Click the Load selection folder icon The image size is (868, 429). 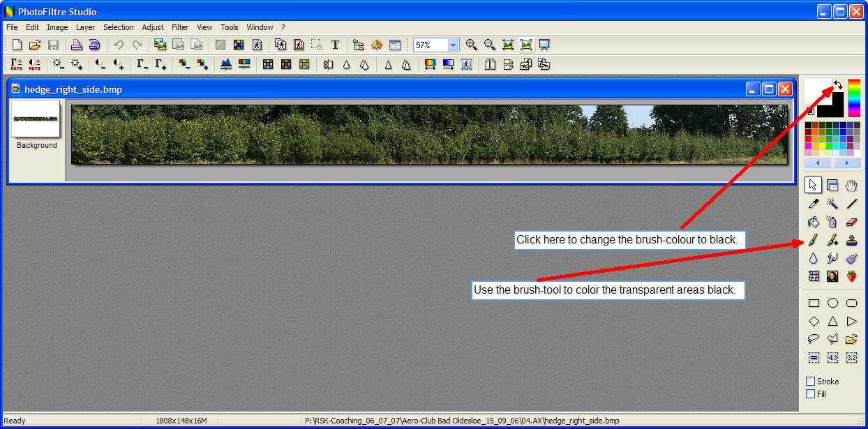tap(851, 339)
